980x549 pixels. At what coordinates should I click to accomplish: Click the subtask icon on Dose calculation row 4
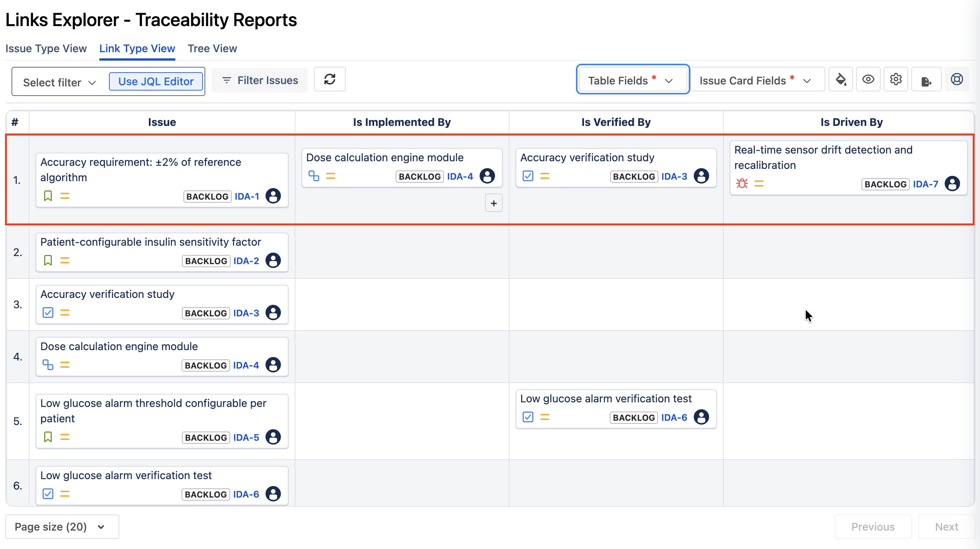[48, 365]
